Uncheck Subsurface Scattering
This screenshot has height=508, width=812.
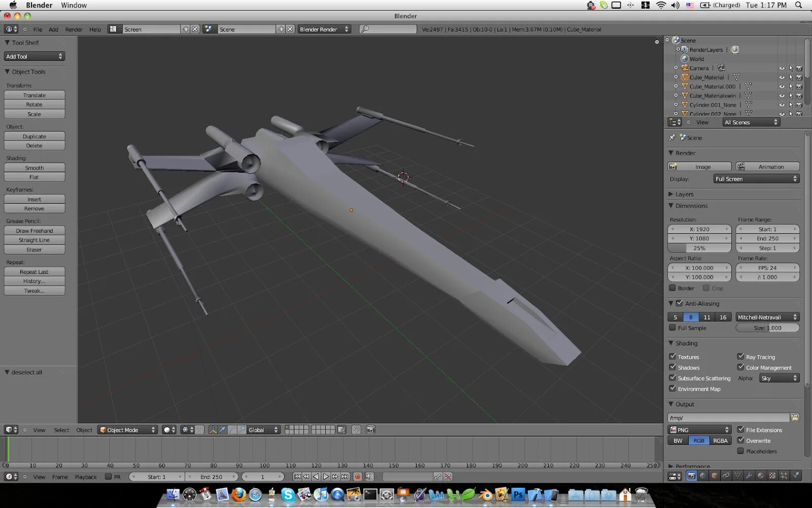point(672,378)
